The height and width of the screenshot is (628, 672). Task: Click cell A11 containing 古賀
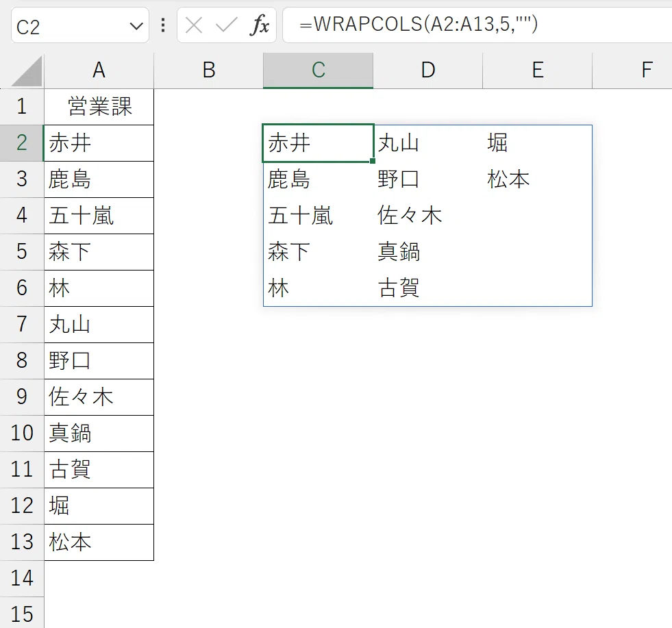pos(99,470)
